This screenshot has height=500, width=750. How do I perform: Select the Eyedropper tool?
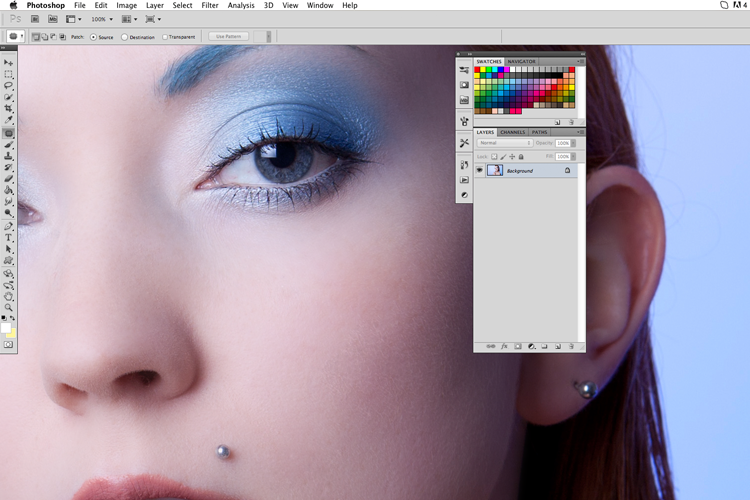click(9, 120)
